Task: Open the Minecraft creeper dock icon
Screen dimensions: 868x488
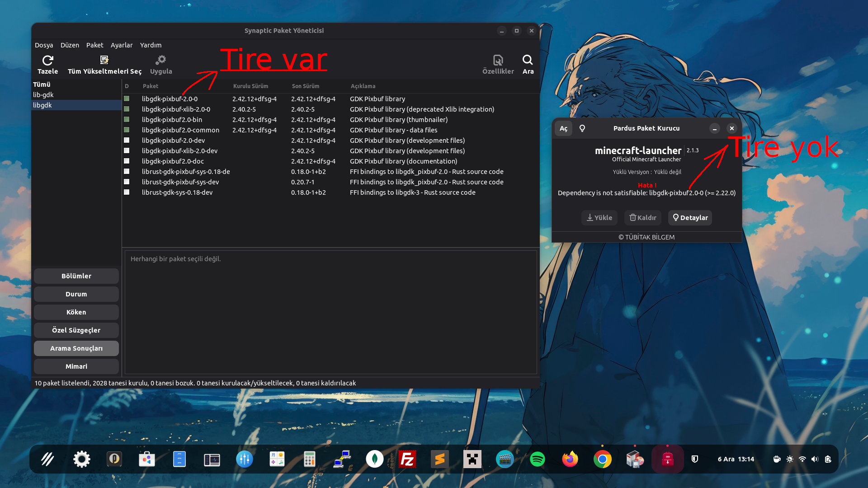Action: pos(472,460)
